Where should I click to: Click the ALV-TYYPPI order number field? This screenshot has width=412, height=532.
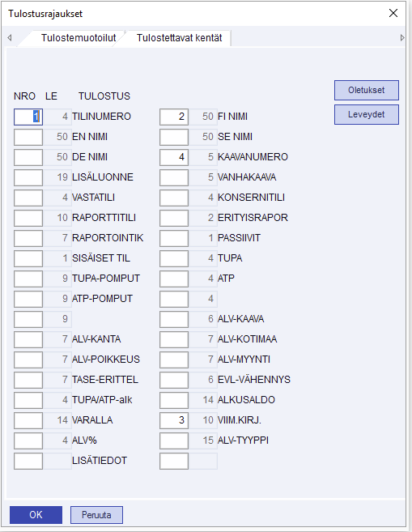coord(174,440)
